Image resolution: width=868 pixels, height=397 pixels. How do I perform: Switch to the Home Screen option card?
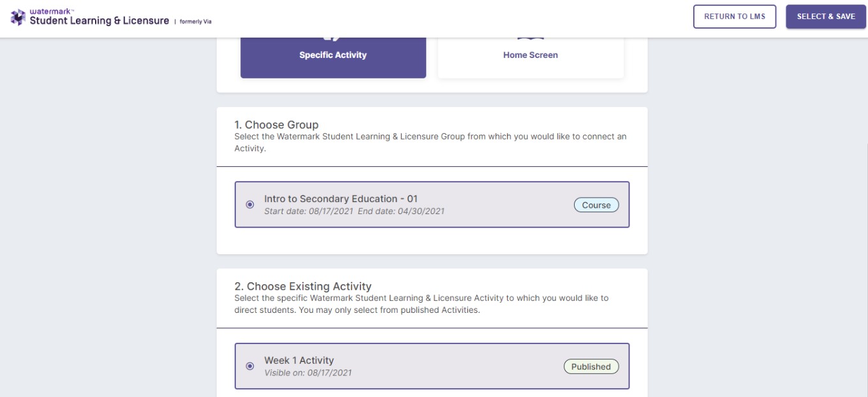tap(531, 57)
